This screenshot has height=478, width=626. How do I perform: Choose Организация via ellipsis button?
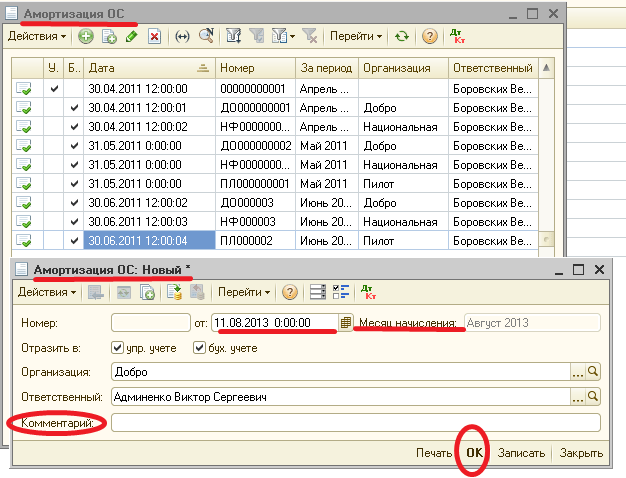[x=578, y=372]
